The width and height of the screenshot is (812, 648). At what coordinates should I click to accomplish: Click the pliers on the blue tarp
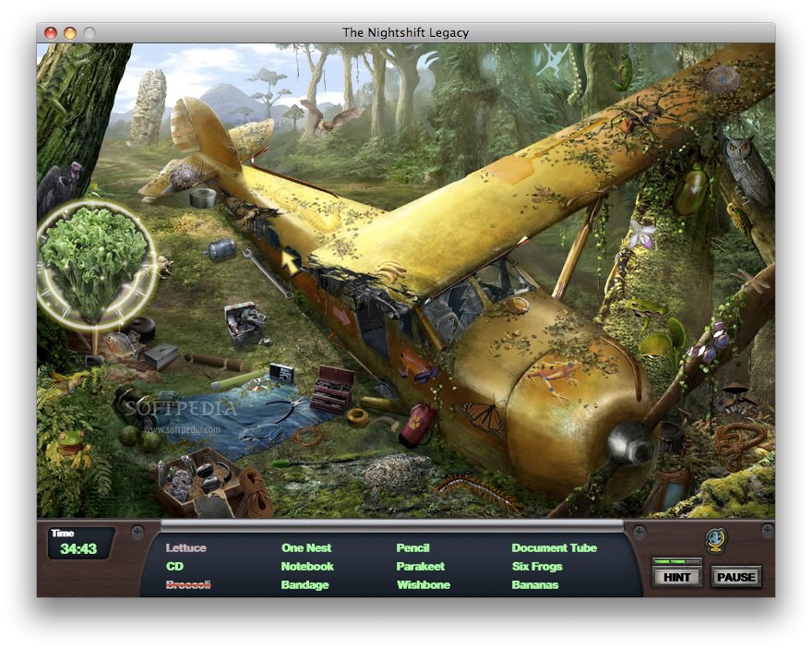pos(287,408)
